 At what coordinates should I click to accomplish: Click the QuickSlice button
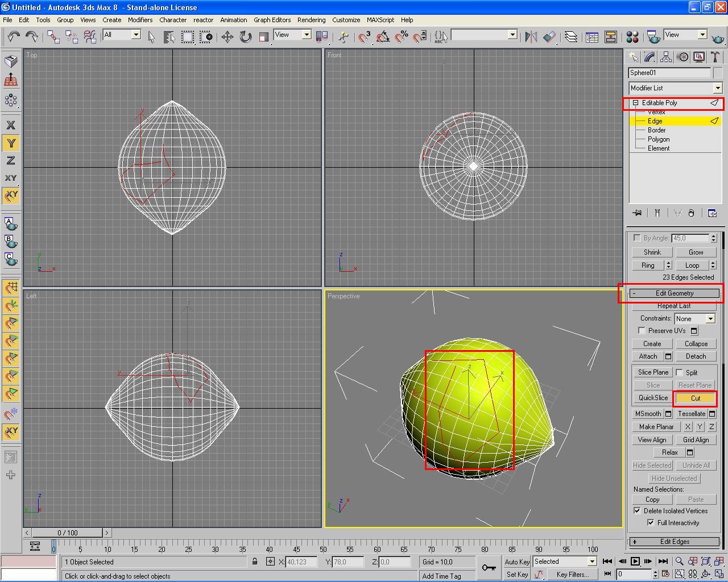point(652,398)
